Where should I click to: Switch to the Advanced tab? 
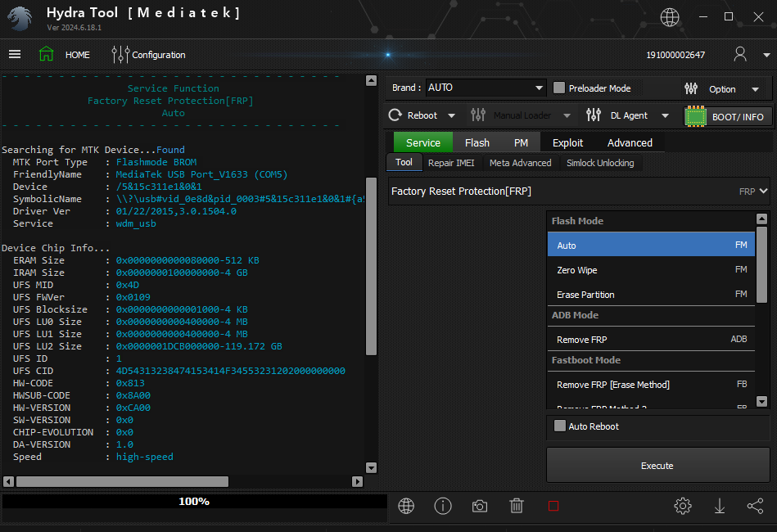[x=630, y=142]
